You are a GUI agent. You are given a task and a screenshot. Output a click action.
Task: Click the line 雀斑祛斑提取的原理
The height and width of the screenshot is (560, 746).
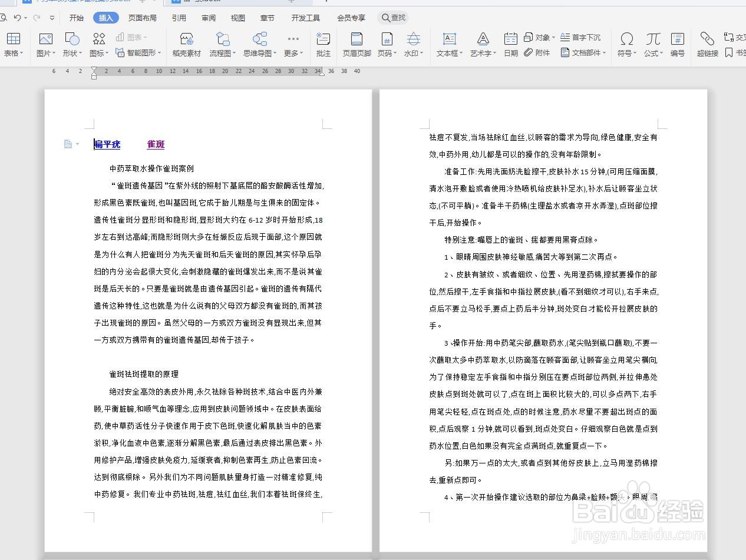pos(144,374)
